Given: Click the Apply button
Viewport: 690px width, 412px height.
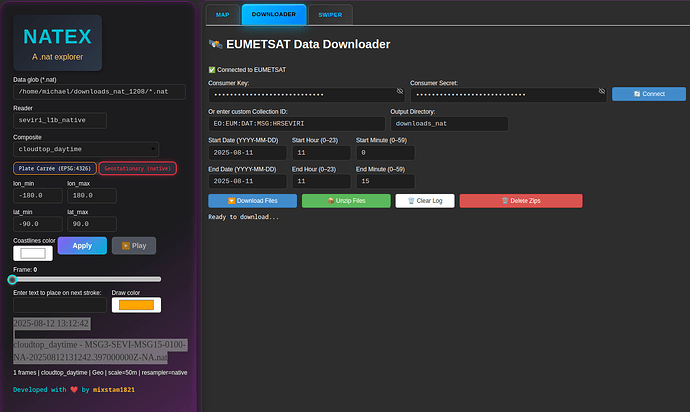Looking at the screenshot, I should tap(82, 245).
